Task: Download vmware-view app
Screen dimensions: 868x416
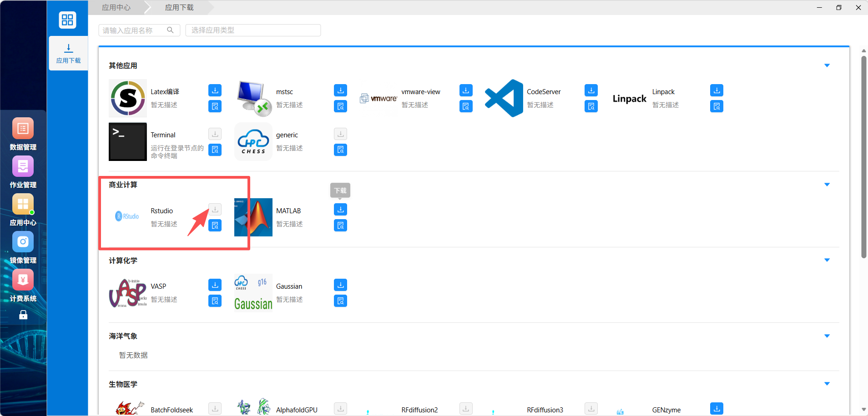Action: [466, 90]
